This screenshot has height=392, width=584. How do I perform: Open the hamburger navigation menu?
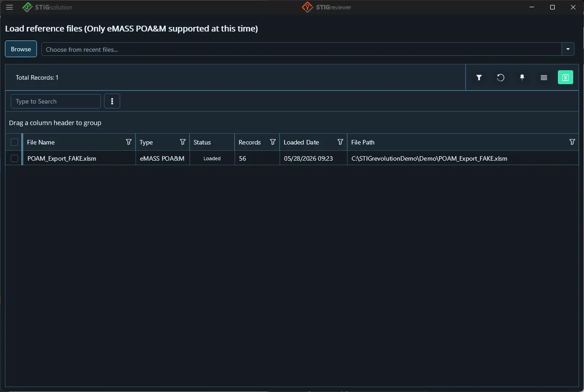9,7
